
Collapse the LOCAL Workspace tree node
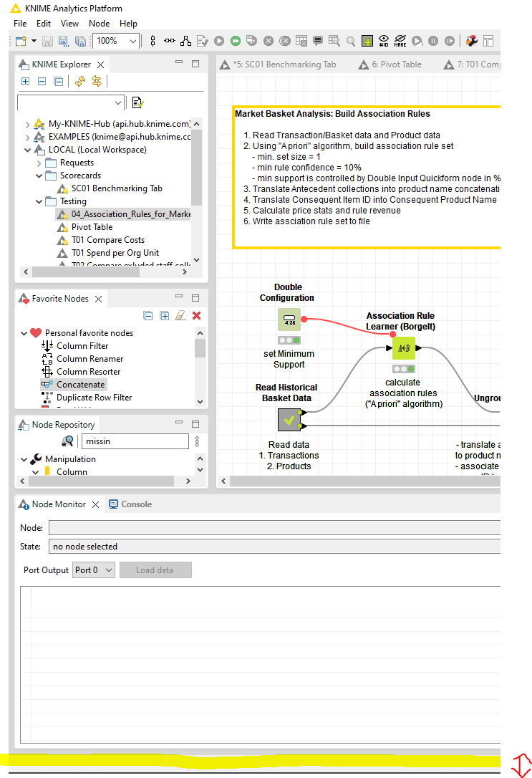28,150
